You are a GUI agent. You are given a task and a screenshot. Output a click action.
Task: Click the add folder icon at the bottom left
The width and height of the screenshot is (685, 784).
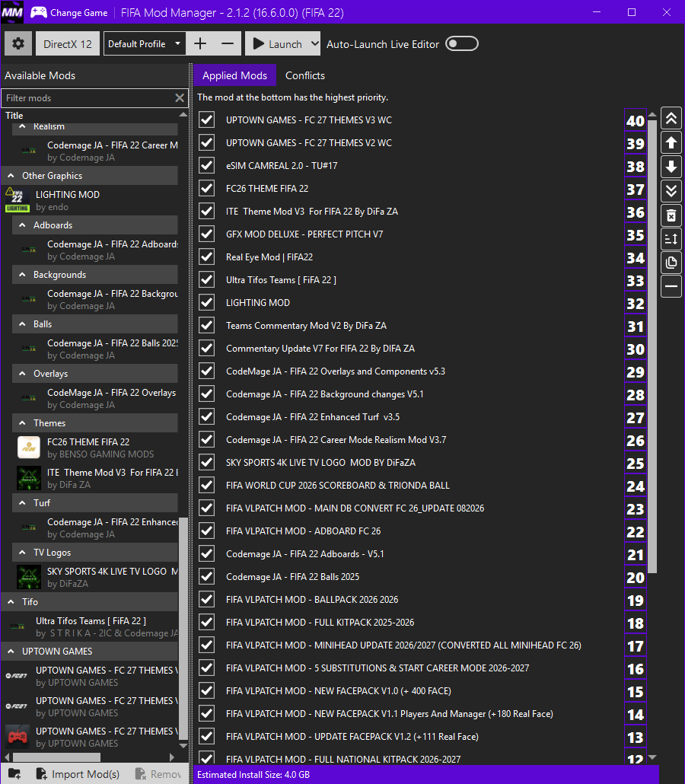click(14, 774)
